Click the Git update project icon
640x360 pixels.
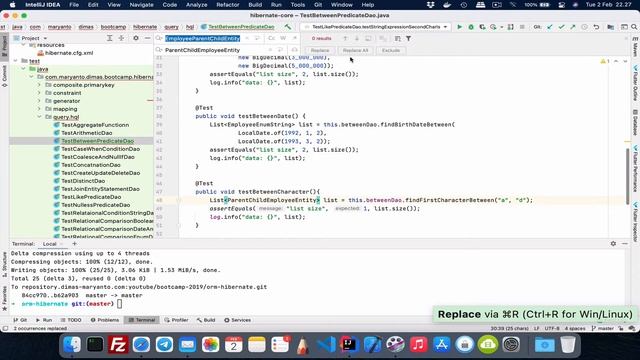pos(549,27)
